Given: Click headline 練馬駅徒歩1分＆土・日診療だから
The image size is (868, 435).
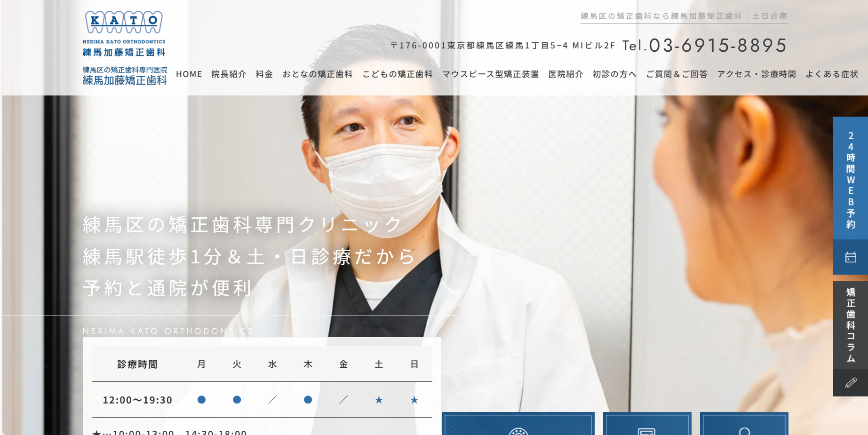Looking at the screenshot, I should (x=249, y=257).
